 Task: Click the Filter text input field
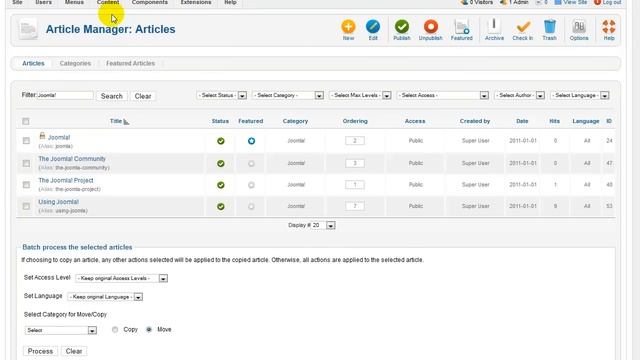click(65, 95)
